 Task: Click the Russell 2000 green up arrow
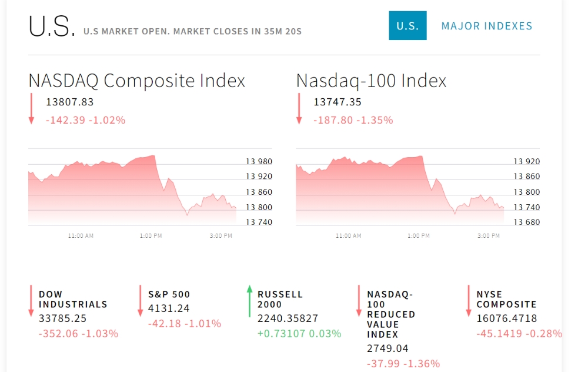pos(249,301)
